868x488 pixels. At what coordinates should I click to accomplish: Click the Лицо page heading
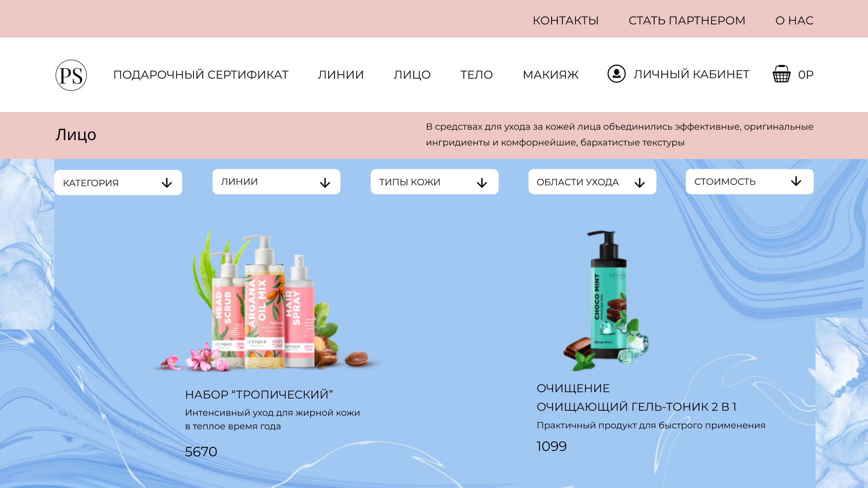[x=76, y=135]
